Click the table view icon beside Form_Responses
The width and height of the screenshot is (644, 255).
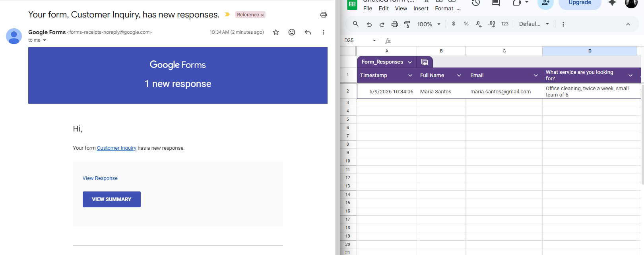[x=425, y=62]
